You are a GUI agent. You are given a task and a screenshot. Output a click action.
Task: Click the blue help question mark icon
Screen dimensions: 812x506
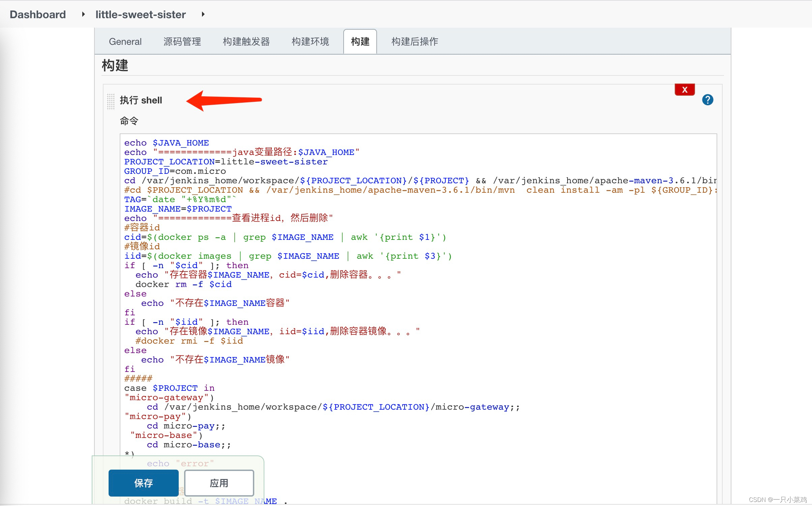tap(707, 100)
